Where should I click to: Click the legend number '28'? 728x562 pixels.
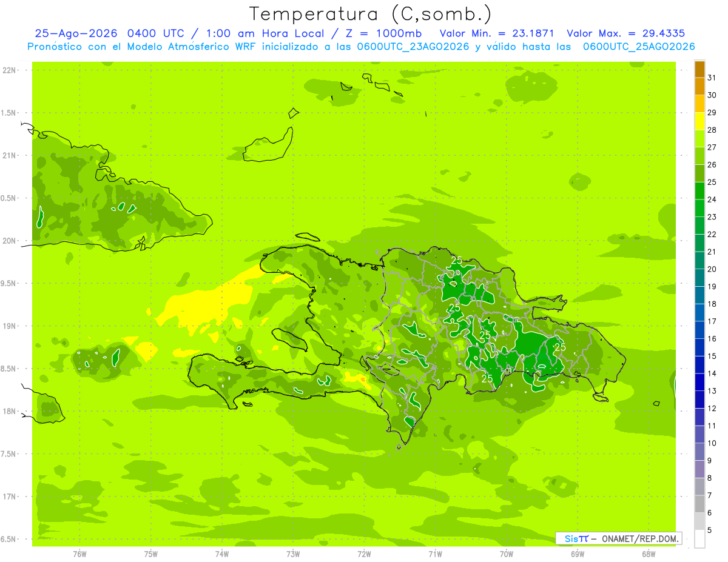point(712,130)
